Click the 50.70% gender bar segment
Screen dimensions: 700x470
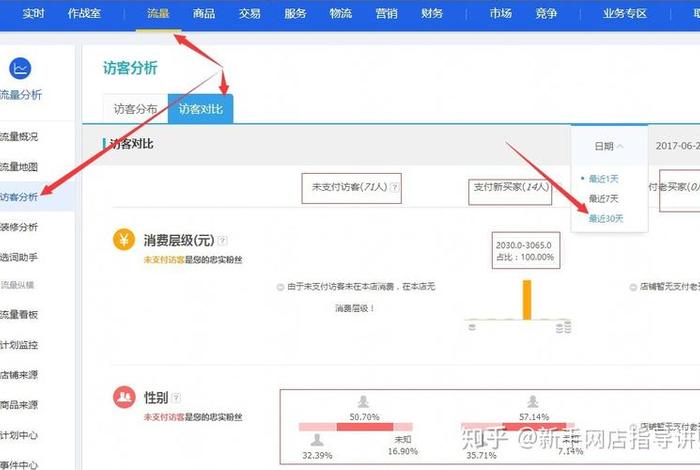coord(365,427)
